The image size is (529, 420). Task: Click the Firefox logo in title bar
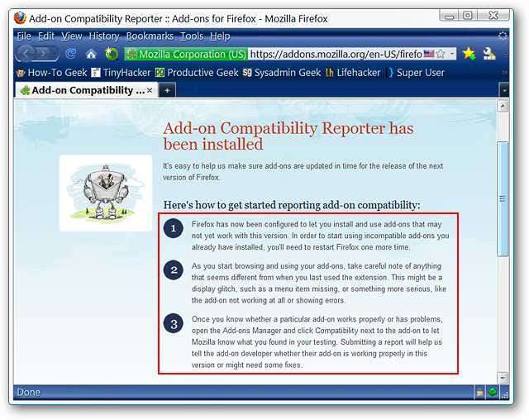(20, 18)
